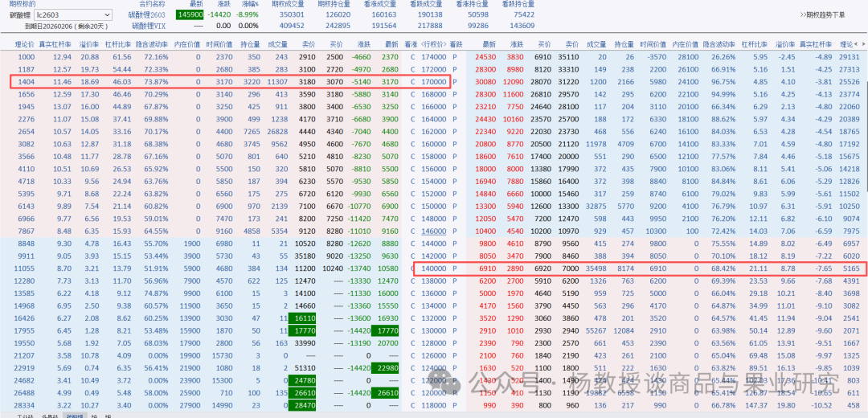Click the expiry date text 到期日20260206
Screen dimensions: 868x418
(x=50, y=26)
